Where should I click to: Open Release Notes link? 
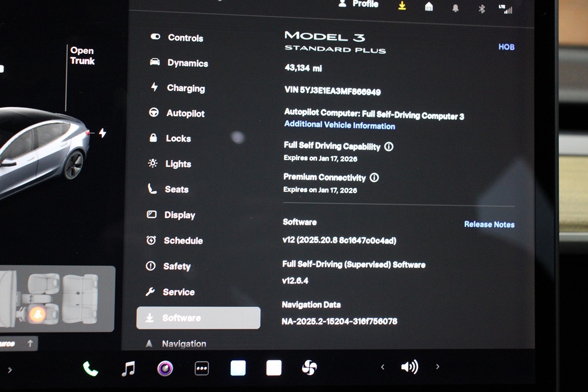489,224
